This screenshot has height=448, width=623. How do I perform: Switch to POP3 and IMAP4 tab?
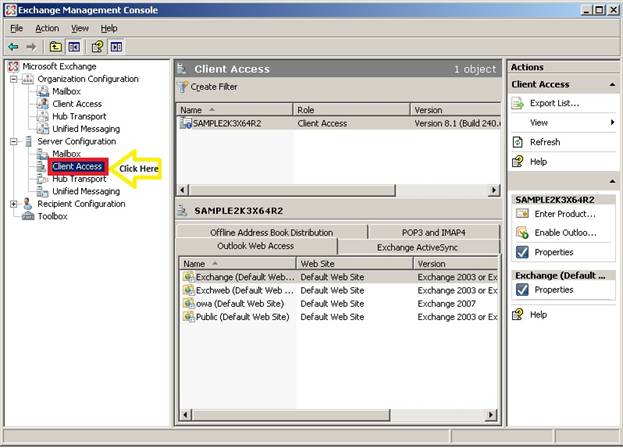coord(433,232)
